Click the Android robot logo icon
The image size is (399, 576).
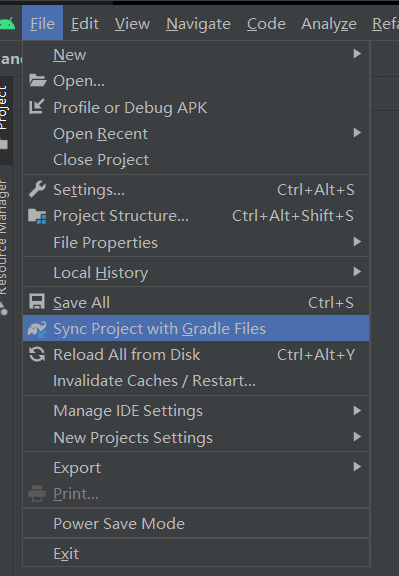[x=7, y=24]
